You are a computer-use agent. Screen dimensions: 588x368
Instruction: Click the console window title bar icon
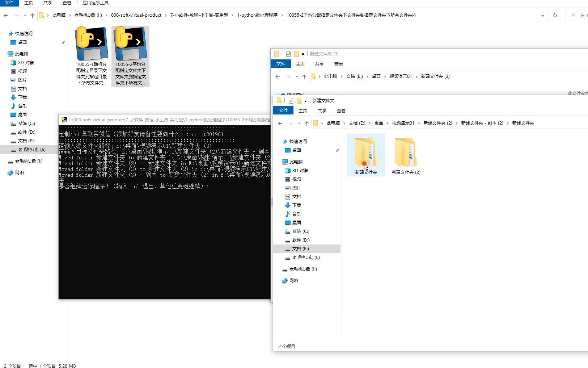pos(64,120)
